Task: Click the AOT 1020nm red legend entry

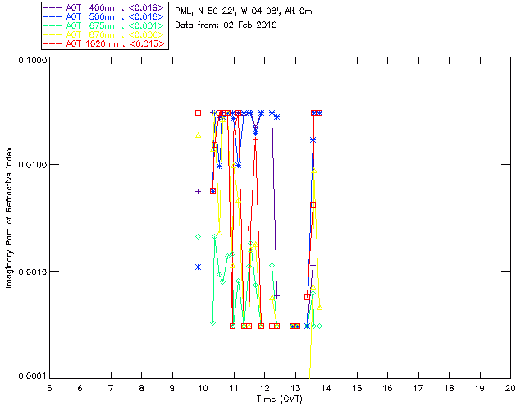Action: (x=103, y=43)
